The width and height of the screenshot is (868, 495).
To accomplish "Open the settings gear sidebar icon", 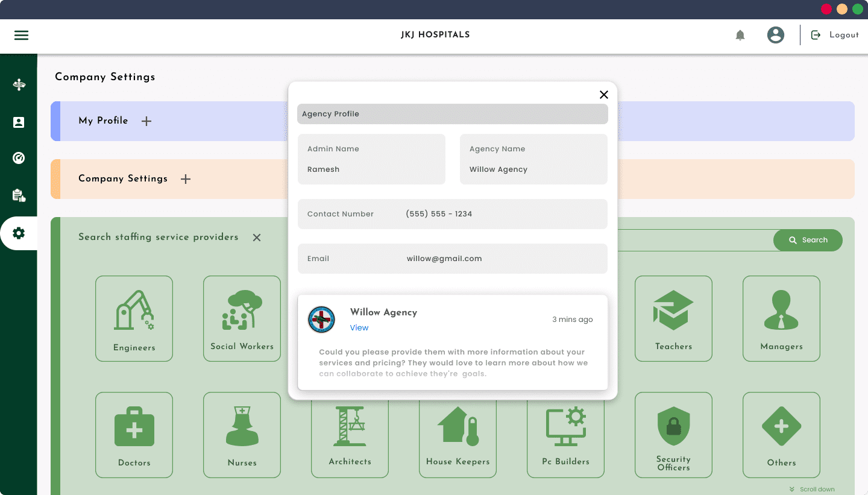I will [x=19, y=233].
